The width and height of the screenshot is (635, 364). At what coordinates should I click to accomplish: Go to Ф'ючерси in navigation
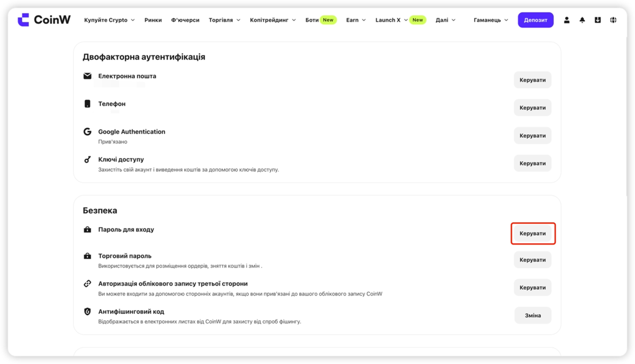click(185, 20)
